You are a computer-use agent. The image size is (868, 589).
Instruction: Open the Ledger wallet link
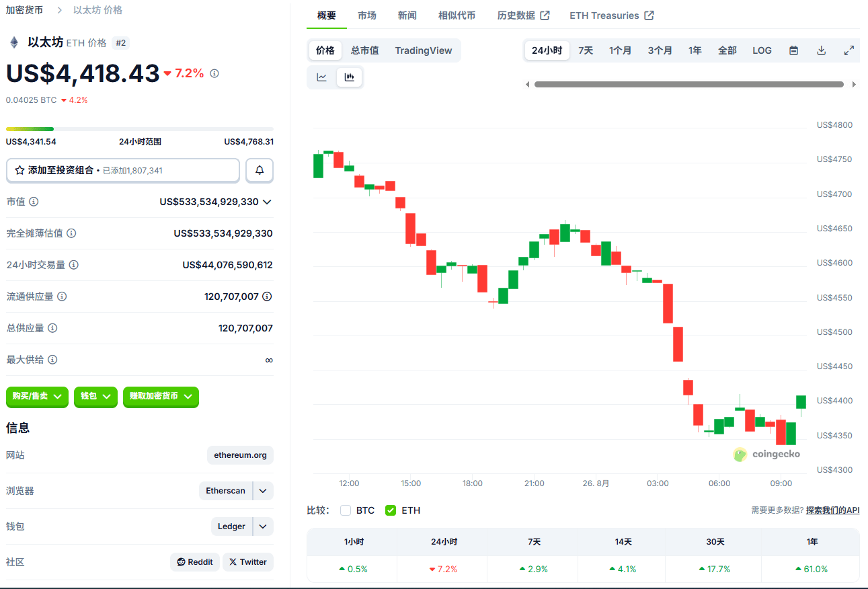pyautogui.click(x=231, y=526)
